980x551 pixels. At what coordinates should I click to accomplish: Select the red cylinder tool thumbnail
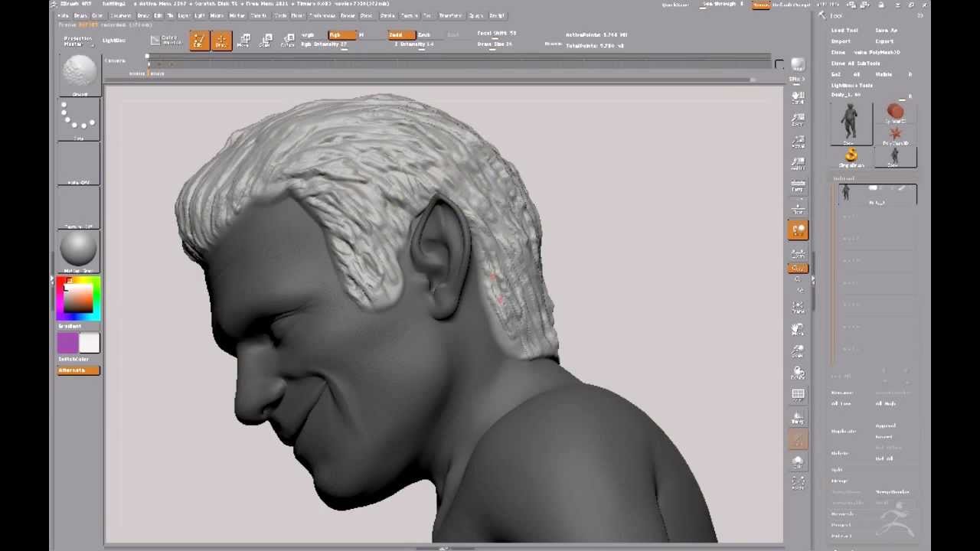[x=895, y=113]
